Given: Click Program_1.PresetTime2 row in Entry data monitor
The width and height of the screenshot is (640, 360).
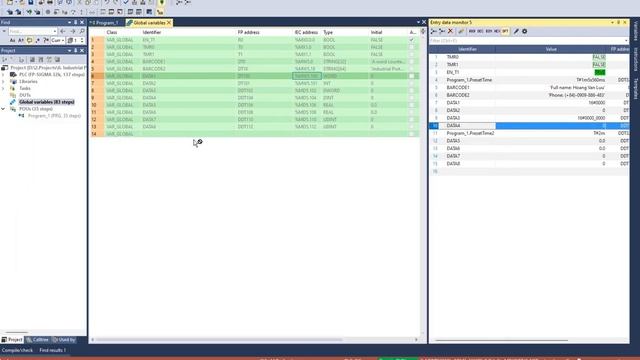Looking at the screenshot, I should point(529,133).
